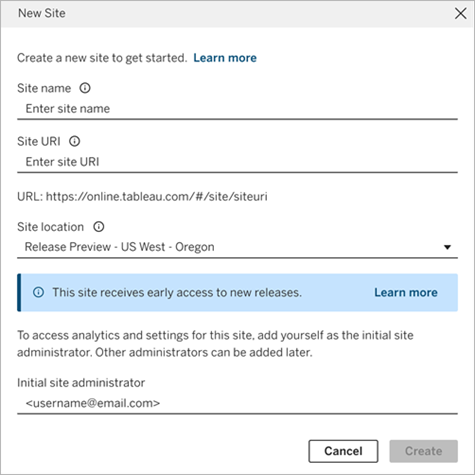Click the Site URI info icon
The width and height of the screenshot is (475, 475).
[x=75, y=141]
